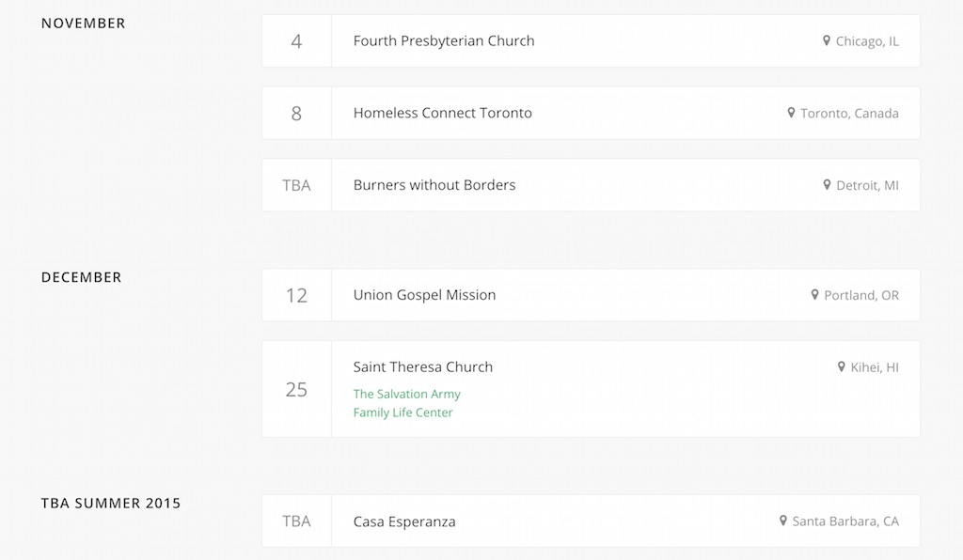Click the Saint Theresa Church title

pyautogui.click(x=422, y=366)
